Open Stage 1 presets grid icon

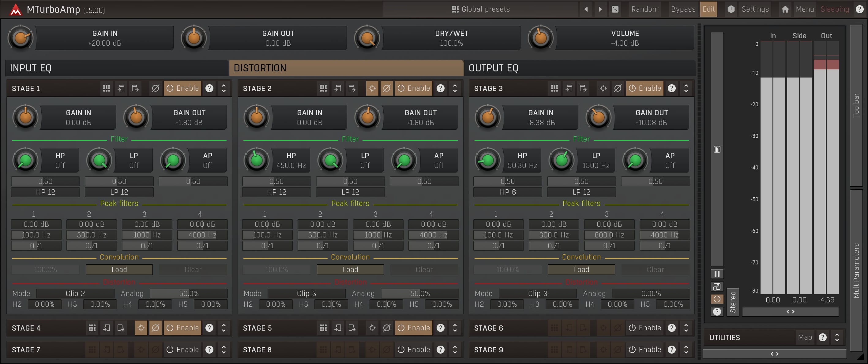tap(107, 88)
